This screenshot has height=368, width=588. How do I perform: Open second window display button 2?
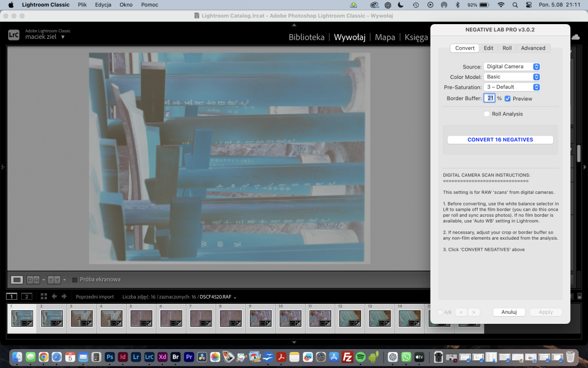coord(26,296)
